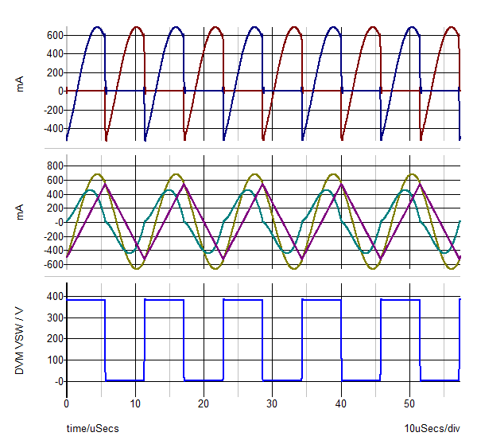Click the first high level of square wave
Screen dimensions: 477x448
click(85, 300)
